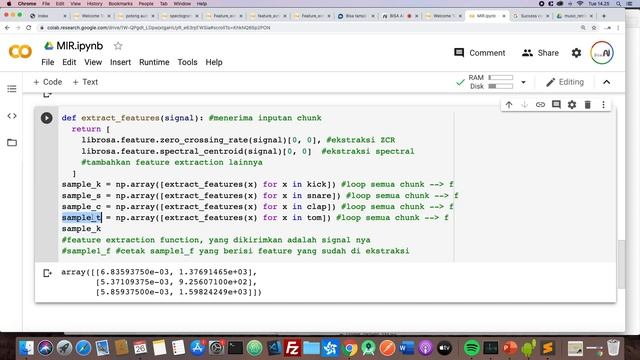
Task: Switch to the 'index' browser tab
Action: click(x=48, y=16)
